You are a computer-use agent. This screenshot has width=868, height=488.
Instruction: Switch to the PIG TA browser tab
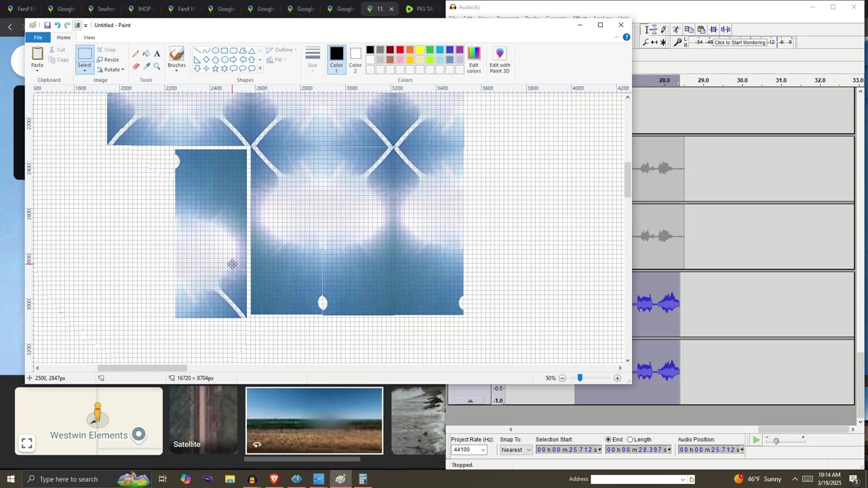coord(420,9)
